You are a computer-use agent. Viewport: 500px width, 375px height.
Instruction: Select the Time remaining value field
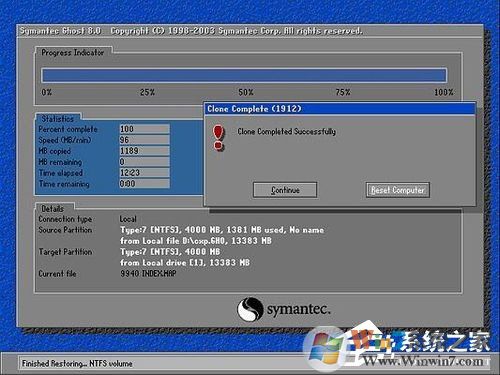tap(144, 184)
